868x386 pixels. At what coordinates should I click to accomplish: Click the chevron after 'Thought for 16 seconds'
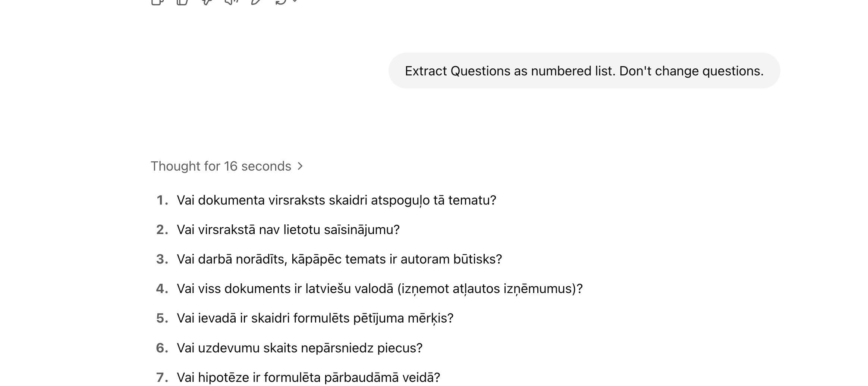[300, 166]
